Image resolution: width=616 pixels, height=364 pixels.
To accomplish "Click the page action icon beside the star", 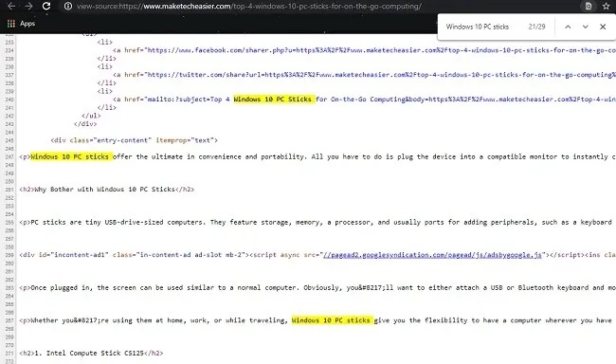I will tap(589, 7).
